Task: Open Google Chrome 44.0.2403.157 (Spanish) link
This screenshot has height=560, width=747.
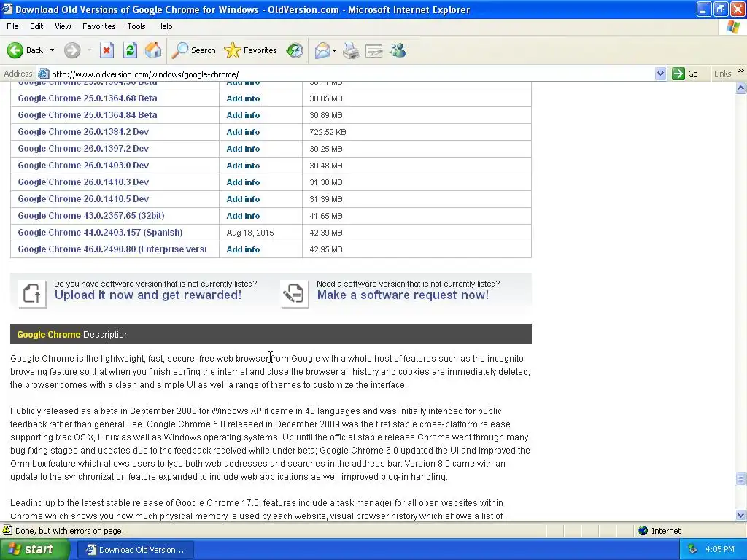Action: tap(100, 233)
